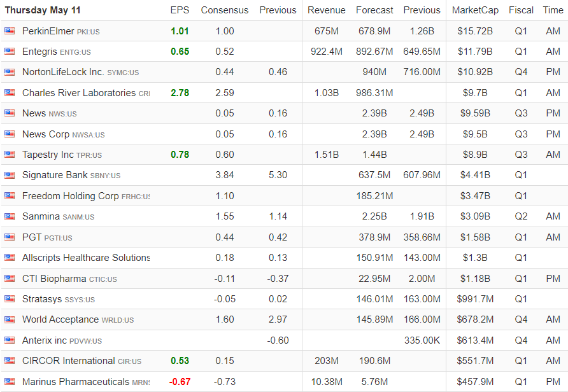This screenshot has width=568, height=392.
Task: Click the EPS column header
Action: pyautogui.click(x=180, y=10)
